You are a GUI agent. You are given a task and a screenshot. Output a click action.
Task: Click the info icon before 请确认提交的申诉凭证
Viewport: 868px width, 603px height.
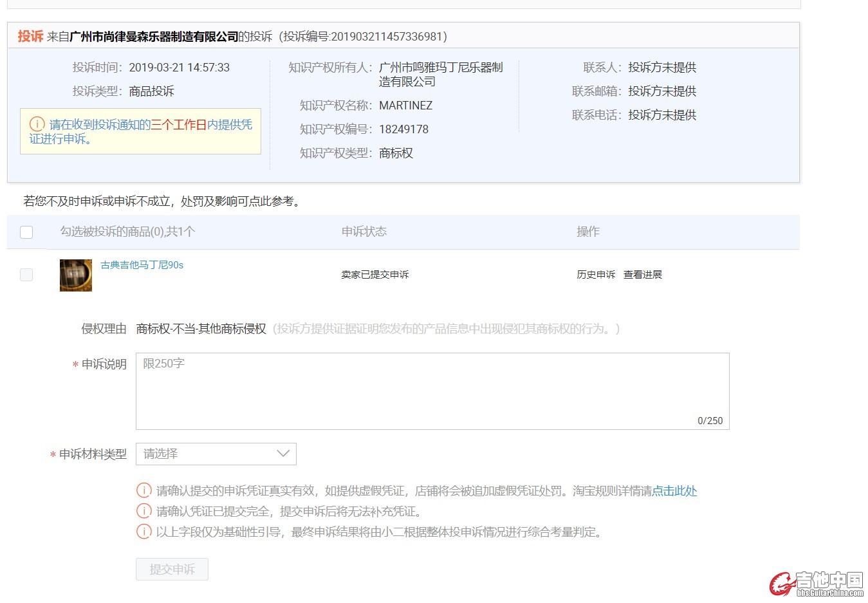[x=143, y=490]
